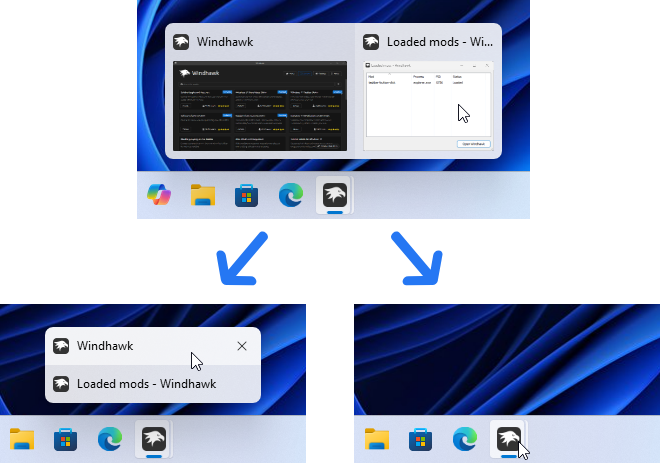Click the 'Loaded mods - Wi...' preview title
The height and width of the screenshot is (463, 660).
point(439,42)
